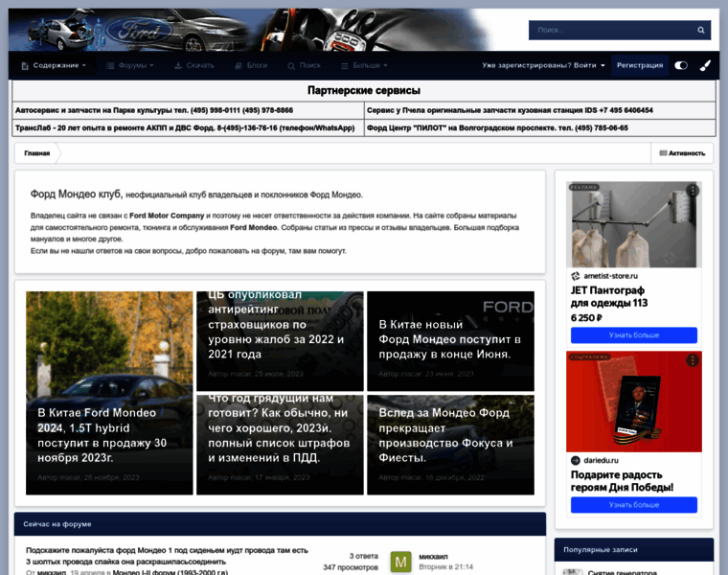Focus the Поиск search input field

pos(611,31)
